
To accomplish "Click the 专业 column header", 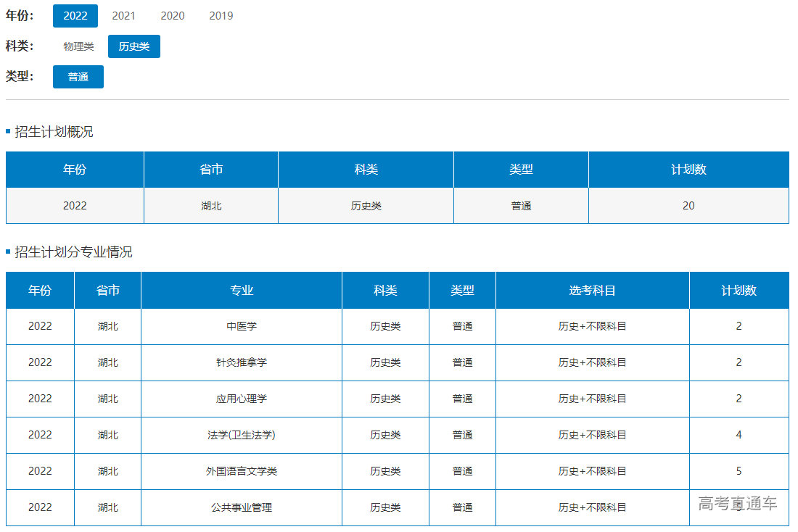I will [241, 291].
